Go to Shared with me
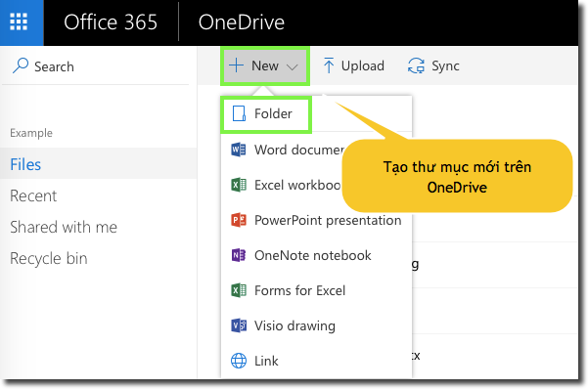 (x=64, y=227)
